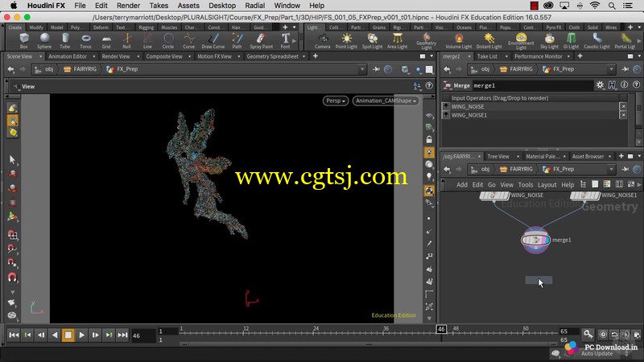Open network pane options arrow
Screen dimensions: 644x362
click(639, 156)
